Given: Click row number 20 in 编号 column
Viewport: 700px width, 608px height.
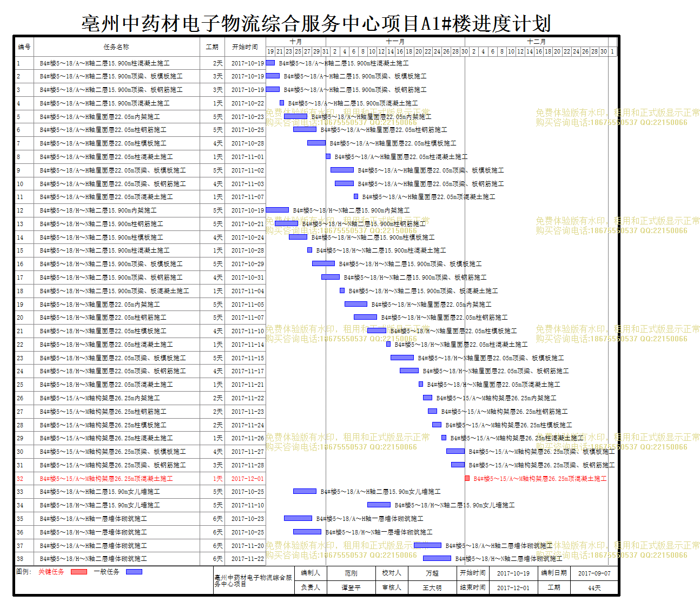Looking at the screenshot, I should tap(20, 318).
